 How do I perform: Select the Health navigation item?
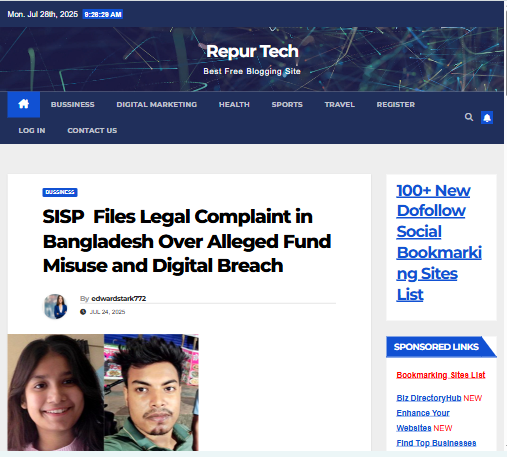[x=234, y=105]
